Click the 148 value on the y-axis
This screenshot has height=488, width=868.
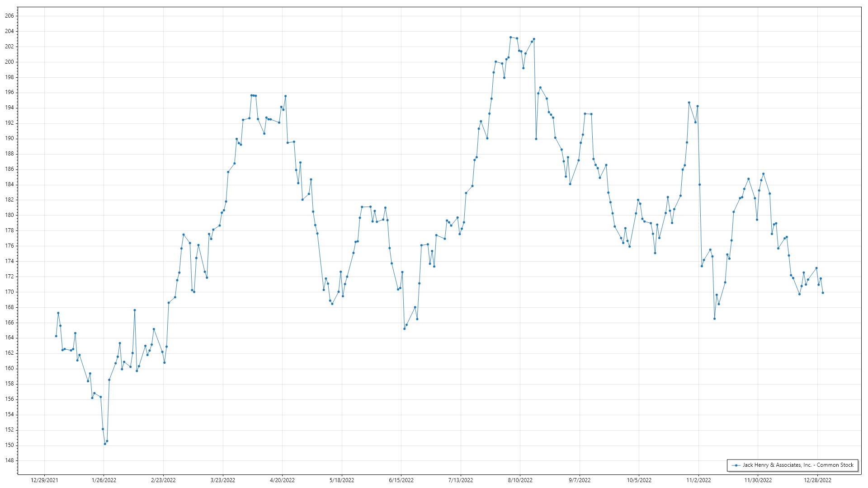click(9, 460)
